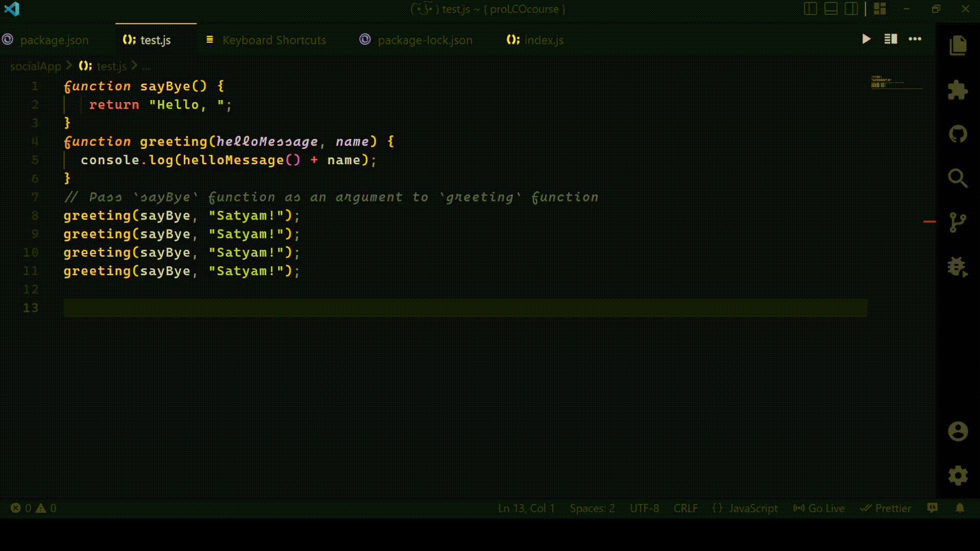The image size is (980, 551).
Task: Open the Extensions panel
Action: coord(958,90)
